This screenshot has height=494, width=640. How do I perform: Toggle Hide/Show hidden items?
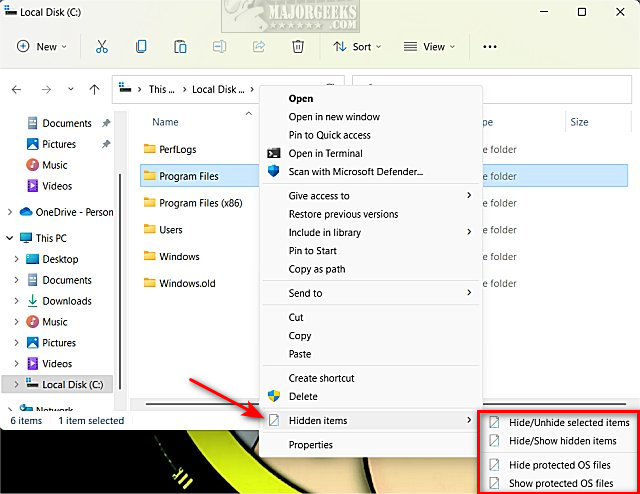tap(562, 441)
